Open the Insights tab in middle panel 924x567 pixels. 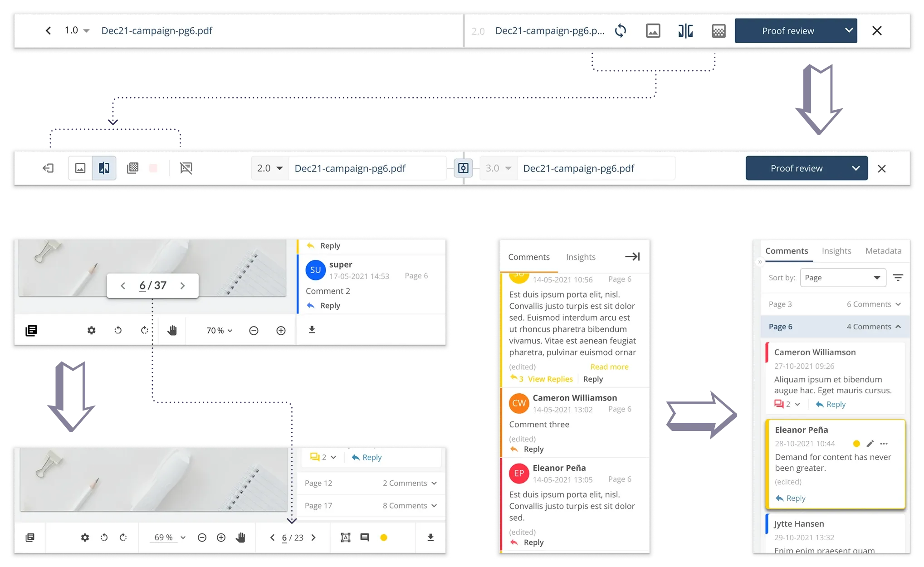[581, 257]
